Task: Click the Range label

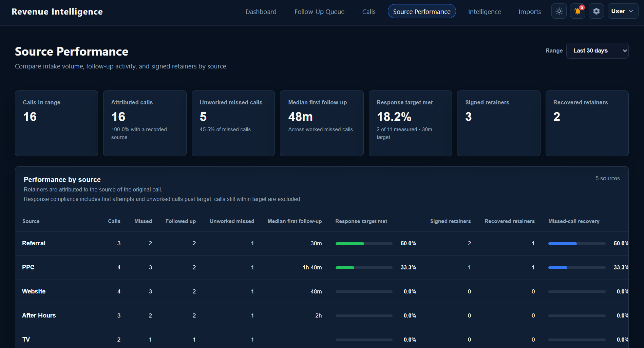Action: [x=554, y=50]
